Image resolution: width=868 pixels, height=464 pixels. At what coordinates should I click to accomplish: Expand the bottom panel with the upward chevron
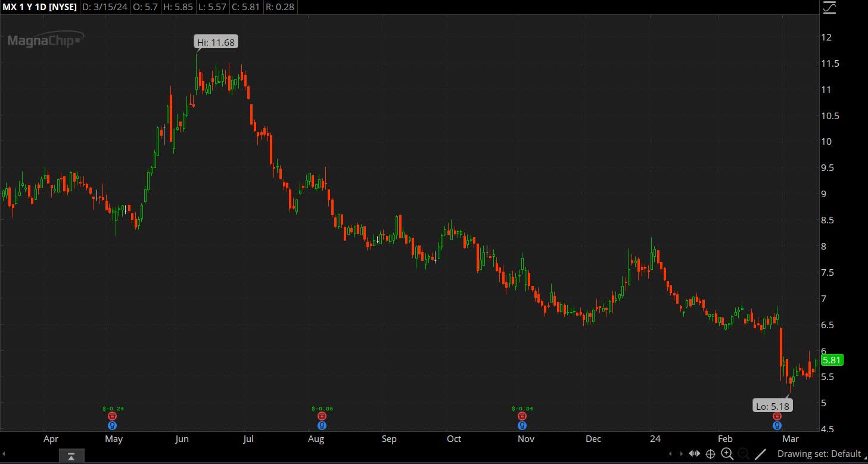[x=71, y=456]
